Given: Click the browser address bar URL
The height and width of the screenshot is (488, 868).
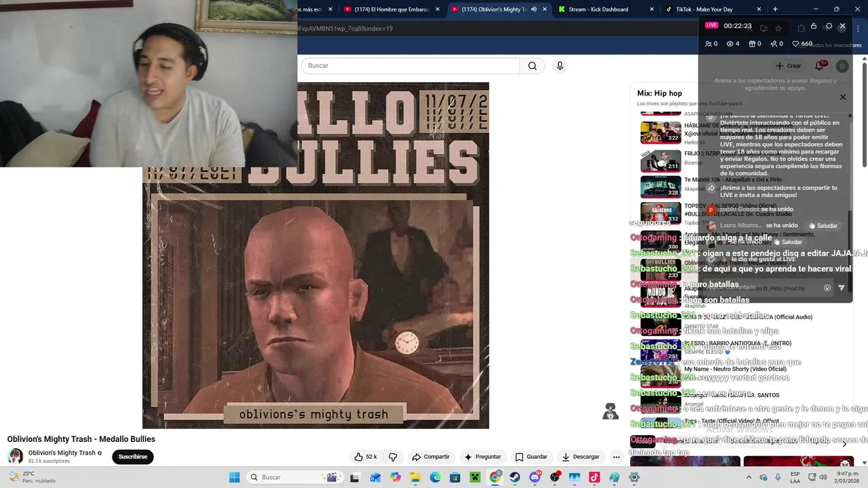Looking at the screenshot, I should pyautogui.click(x=345, y=28).
